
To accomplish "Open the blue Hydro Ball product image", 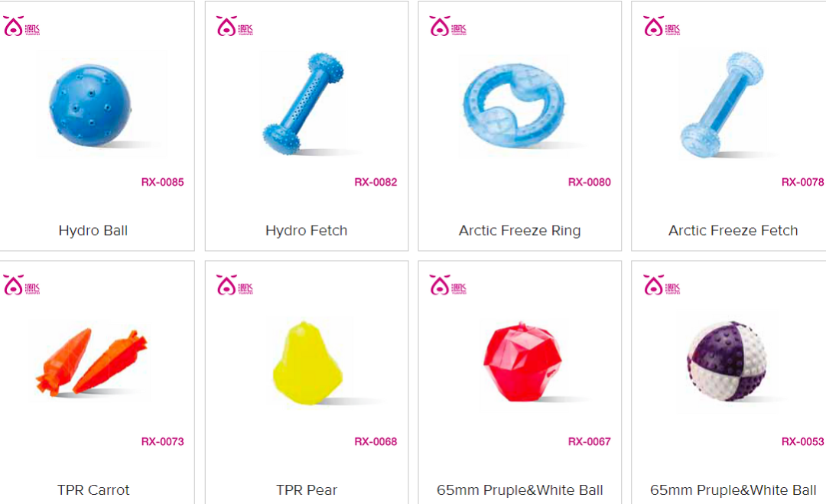I will click(x=90, y=106).
